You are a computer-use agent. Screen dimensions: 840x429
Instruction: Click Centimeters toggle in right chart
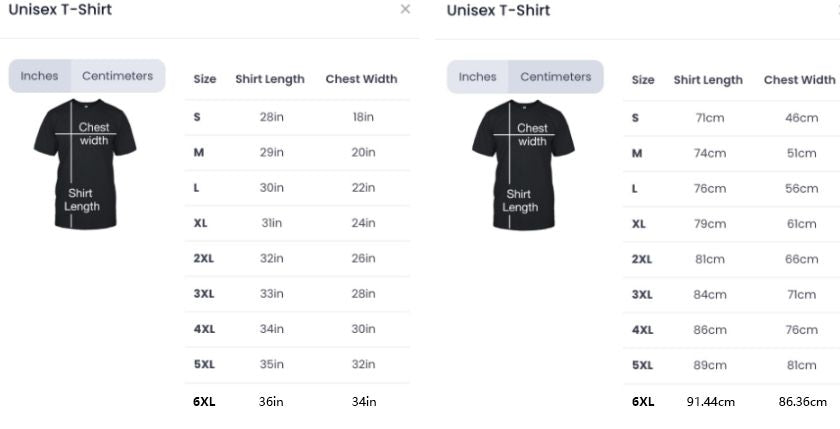[x=556, y=77]
